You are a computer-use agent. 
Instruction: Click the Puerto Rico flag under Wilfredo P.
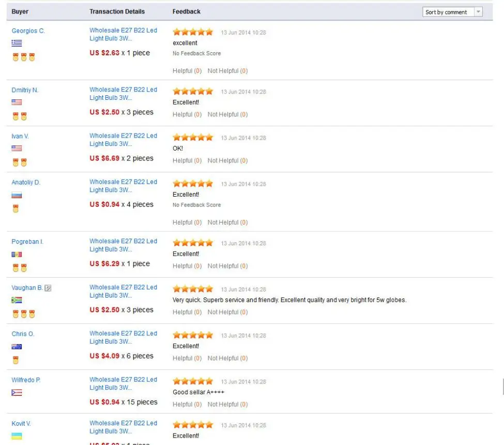point(17,393)
